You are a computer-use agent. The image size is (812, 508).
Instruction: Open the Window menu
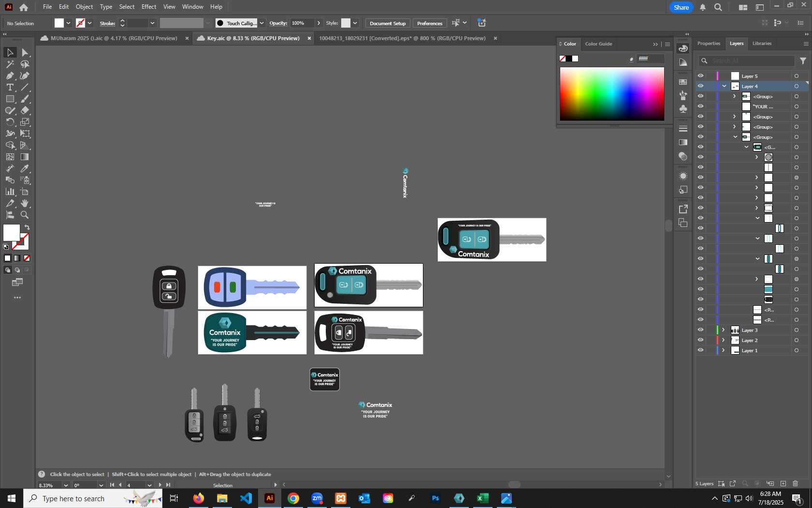click(193, 7)
